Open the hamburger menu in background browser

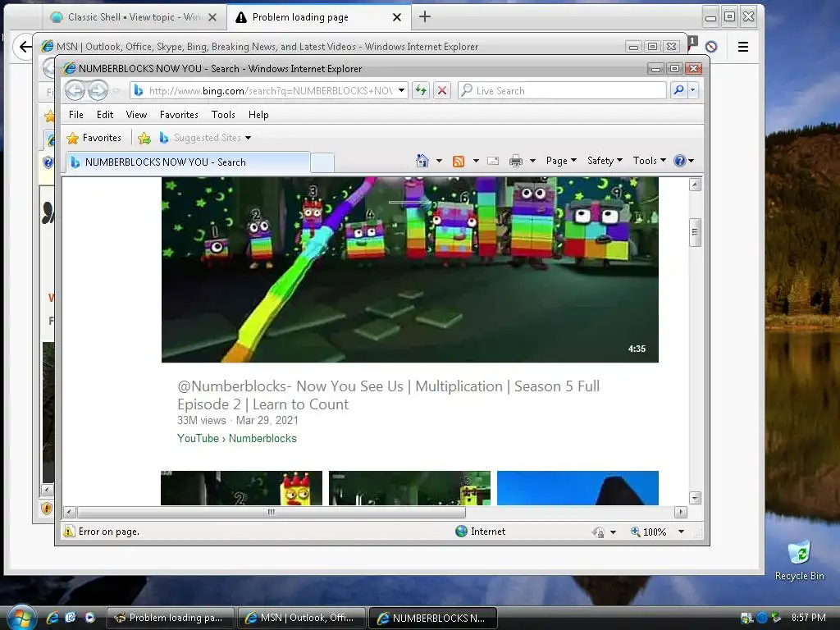point(743,47)
